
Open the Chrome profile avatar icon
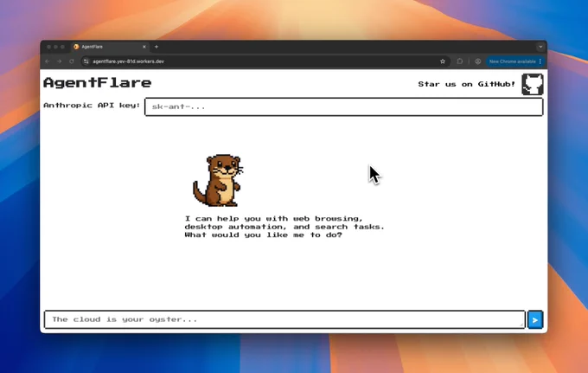tap(477, 61)
